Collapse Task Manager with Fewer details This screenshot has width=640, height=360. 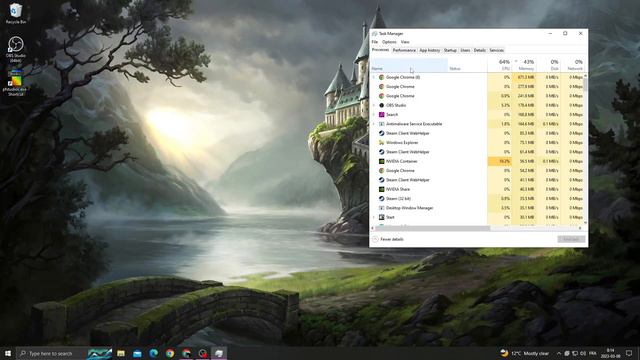pyautogui.click(x=388, y=239)
